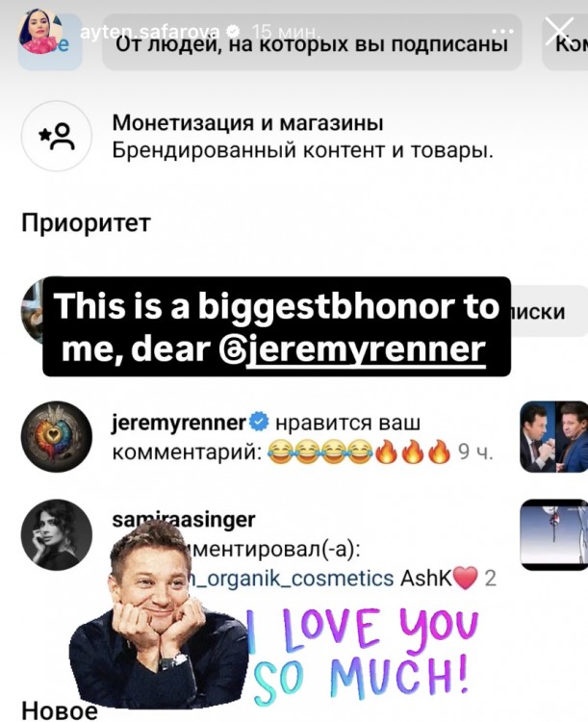This screenshot has width=588, height=722.
Task: Select the 'От людей, на которых вы подписаны' filter
Action: pos(312,42)
